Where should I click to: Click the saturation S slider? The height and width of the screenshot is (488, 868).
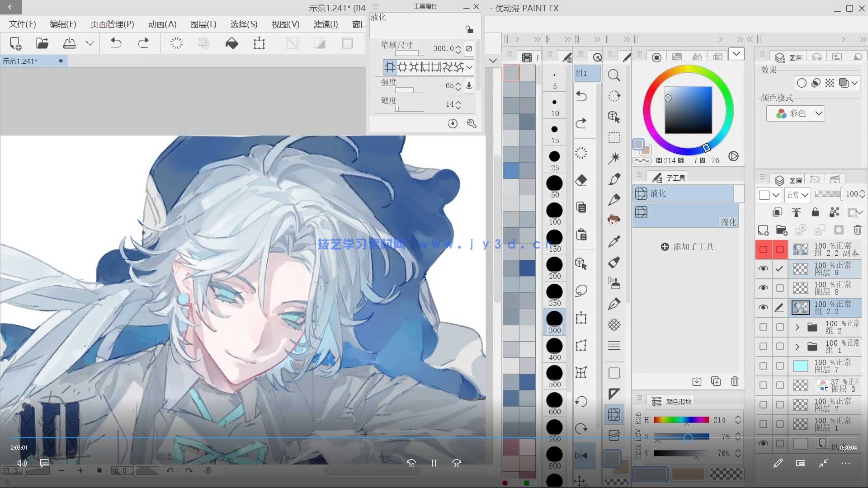point(681,437)
